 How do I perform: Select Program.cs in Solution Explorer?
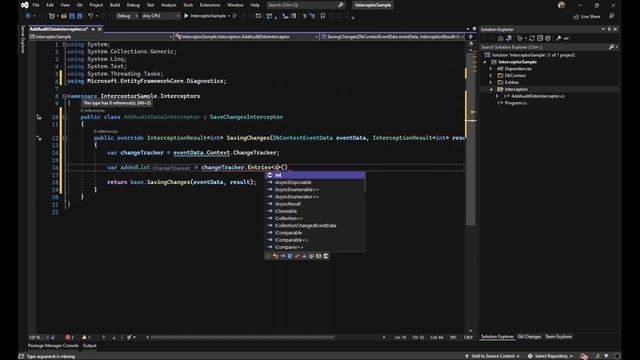[x=516, y=103]
